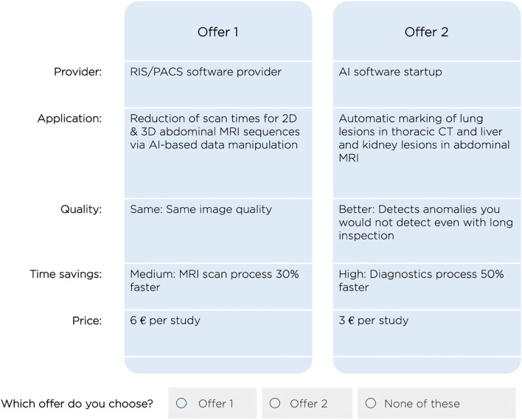Click the "Application:" row label

click(69, 118)
